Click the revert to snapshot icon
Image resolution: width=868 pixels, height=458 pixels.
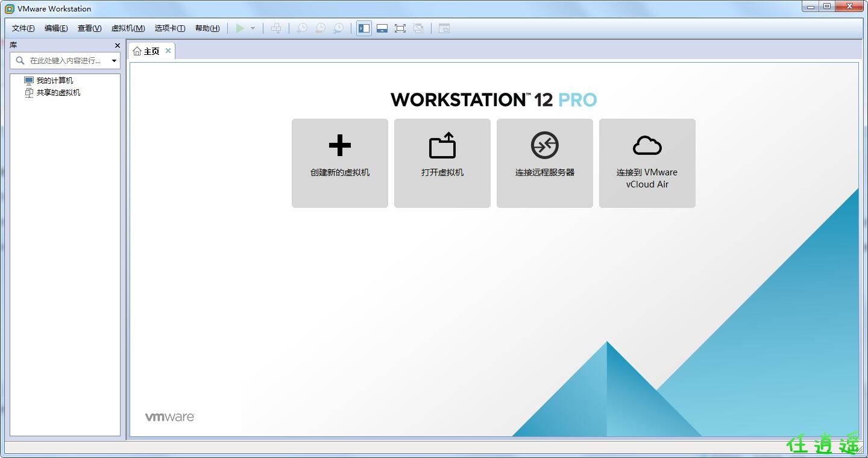pyautogui.click(x=321, y=28)
